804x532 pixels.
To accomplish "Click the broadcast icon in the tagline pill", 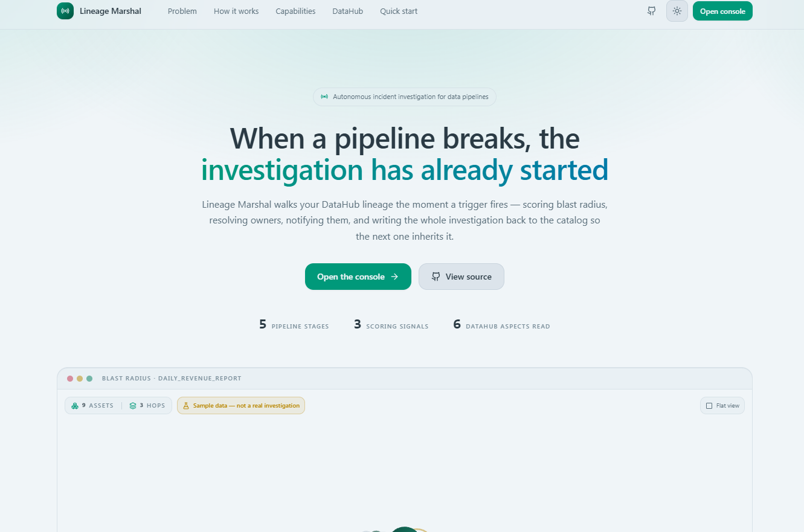I will 324,97.
